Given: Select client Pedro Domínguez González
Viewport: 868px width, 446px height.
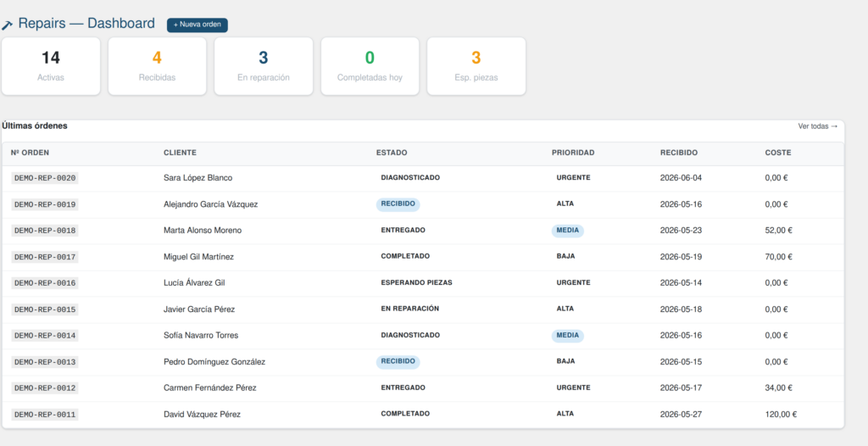Looking at the screenshot, I should click(214, 362).
